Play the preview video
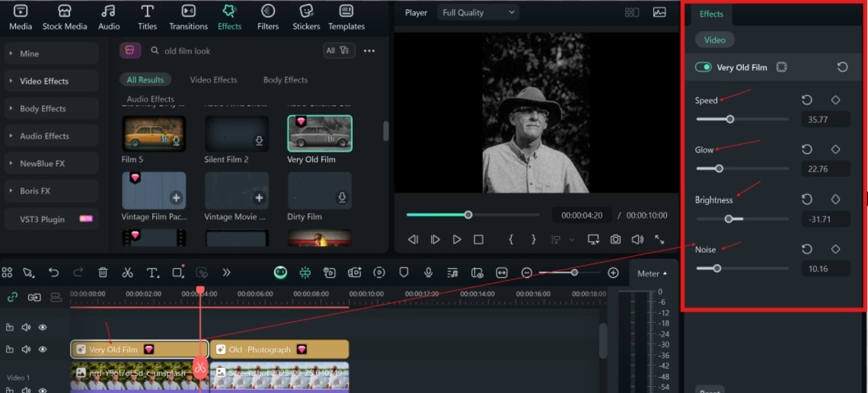Viewport: 868px width, 393px height. [x=457, y=240]
